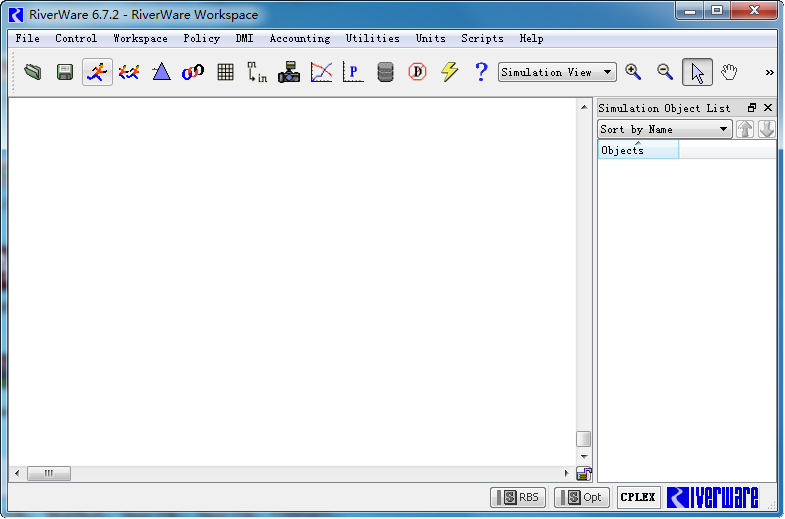Open the Simulation View dropdown
785x519 pixels.
click(x=557, y=72)
